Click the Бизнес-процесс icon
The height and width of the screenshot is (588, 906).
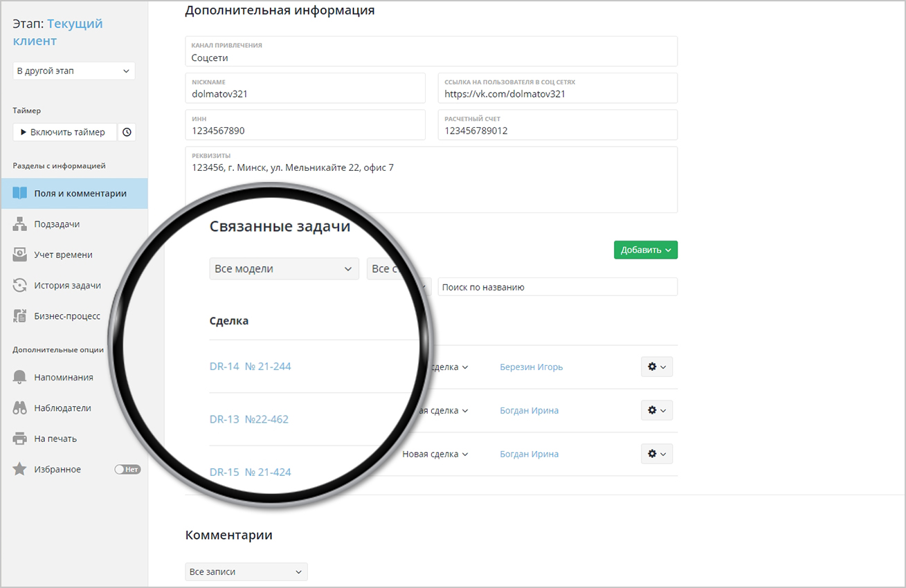(x=20, y=316)
